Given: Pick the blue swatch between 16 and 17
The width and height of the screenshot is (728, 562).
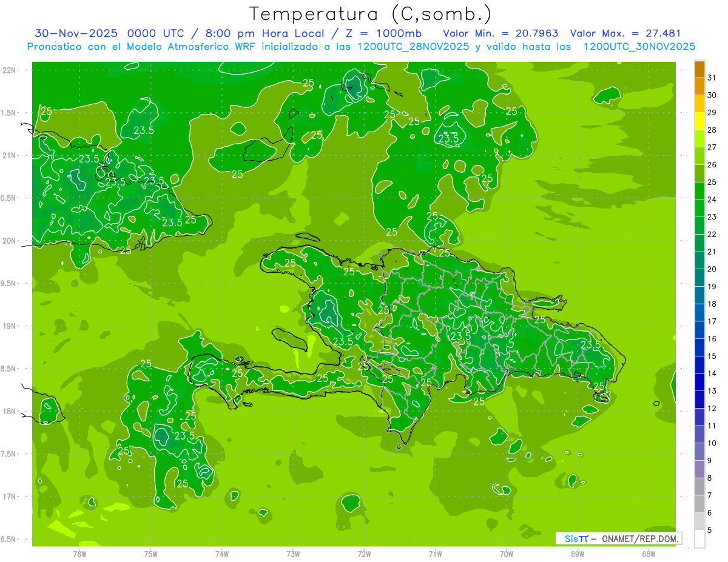Looking at the screenshot, I should pos(699,330).
